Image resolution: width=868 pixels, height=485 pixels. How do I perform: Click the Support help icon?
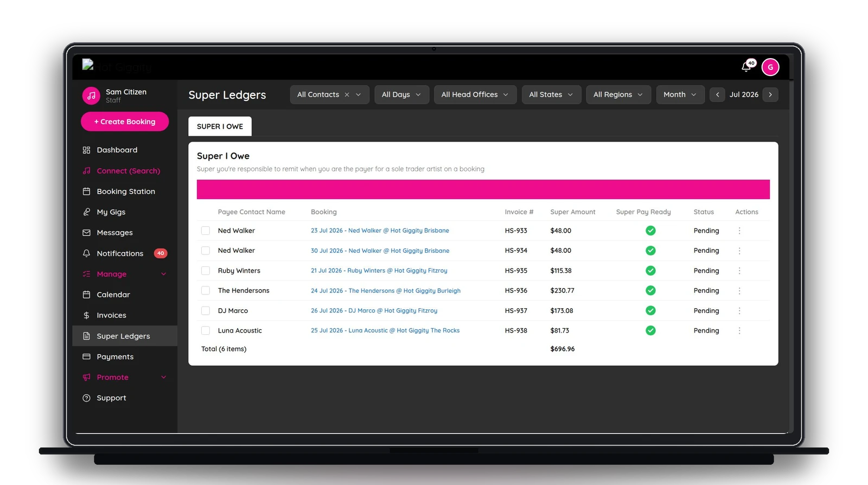click(86, 398)
